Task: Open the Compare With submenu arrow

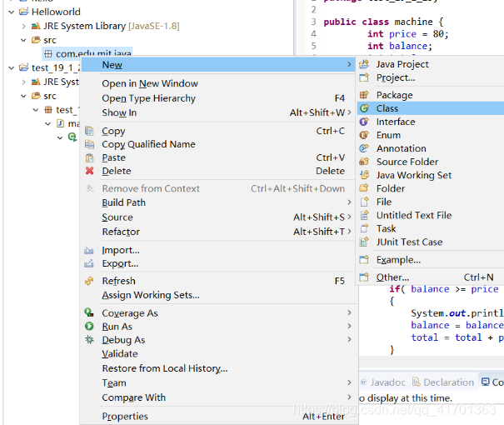Action: [x=349, y=397]
